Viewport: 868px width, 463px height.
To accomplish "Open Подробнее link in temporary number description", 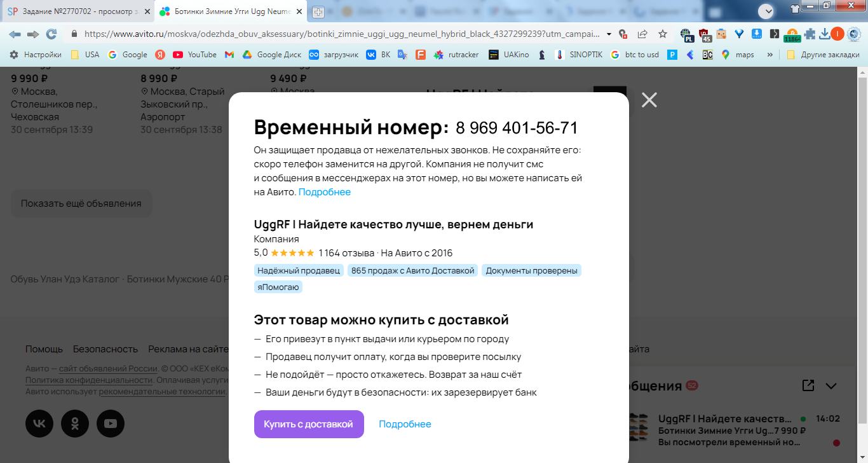I will click(325, 192).
